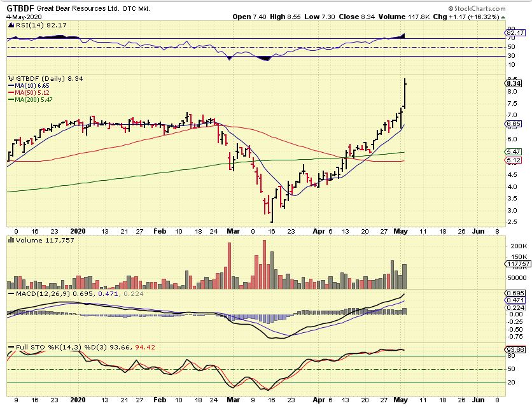This screenshot has width=532, height=408.
Task: Click the Full STO legend line marker
Action: (x=11, y=348)
